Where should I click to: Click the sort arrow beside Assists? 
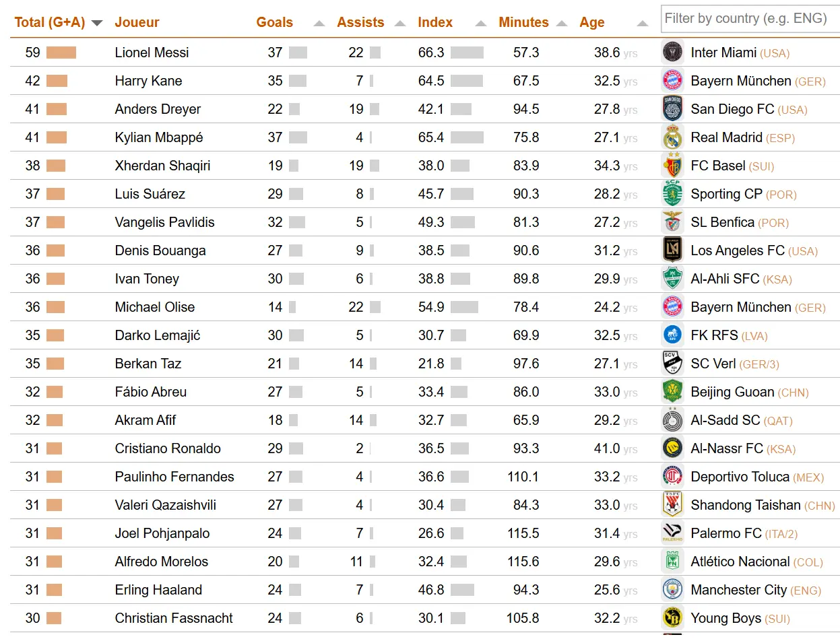400,24
